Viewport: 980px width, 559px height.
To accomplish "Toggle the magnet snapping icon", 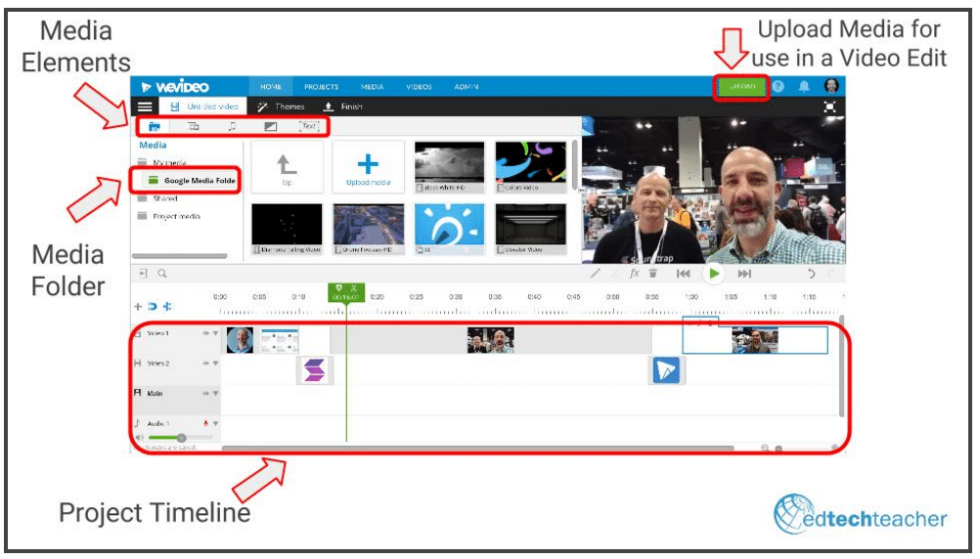I will tap(153, 307).
